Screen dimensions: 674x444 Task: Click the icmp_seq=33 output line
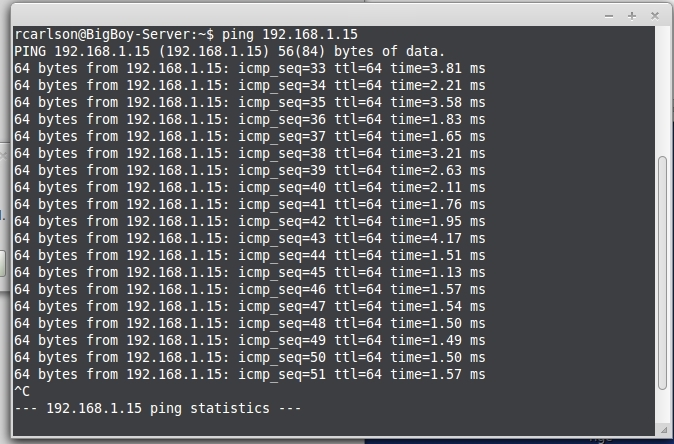(x=249, y=68)
